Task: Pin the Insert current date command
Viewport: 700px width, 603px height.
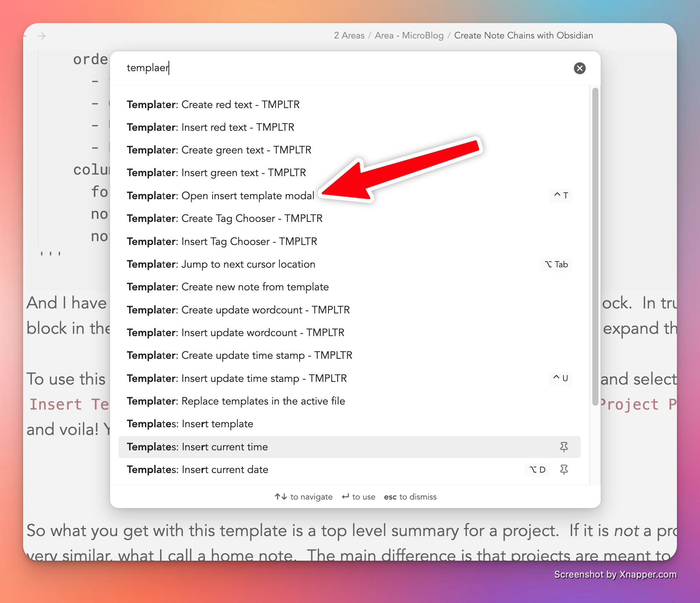Action: (564, 470)
